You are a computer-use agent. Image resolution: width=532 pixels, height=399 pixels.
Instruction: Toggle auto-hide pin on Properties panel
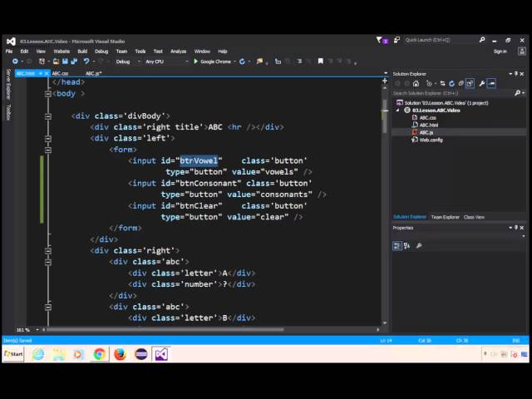[x=516, y=228]
